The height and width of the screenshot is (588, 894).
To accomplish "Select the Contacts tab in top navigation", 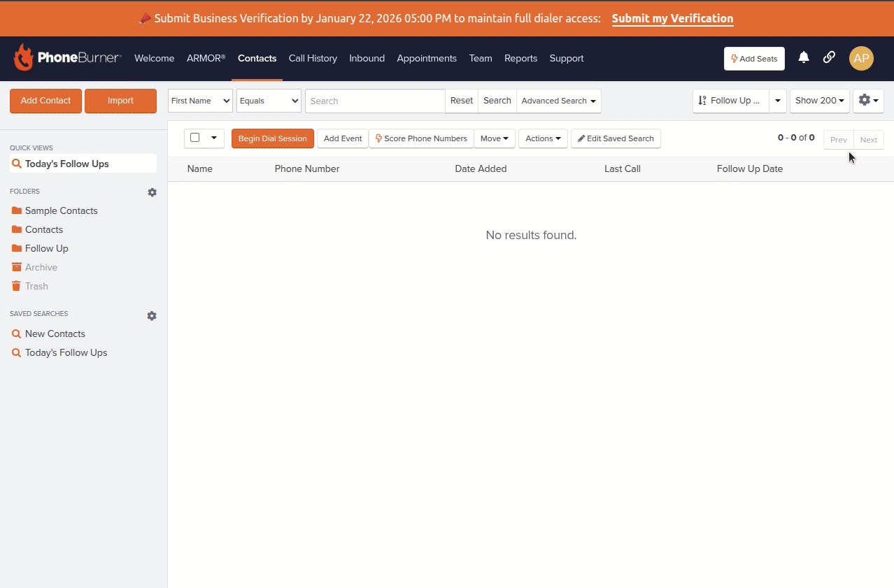I will 257,59.
